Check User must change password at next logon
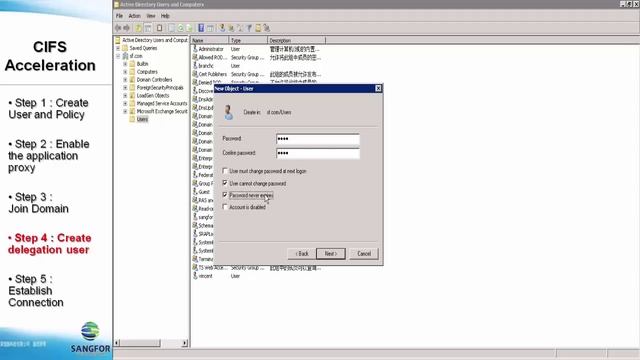The width and height of the screenshot is (640, 360). coord(225,171)
